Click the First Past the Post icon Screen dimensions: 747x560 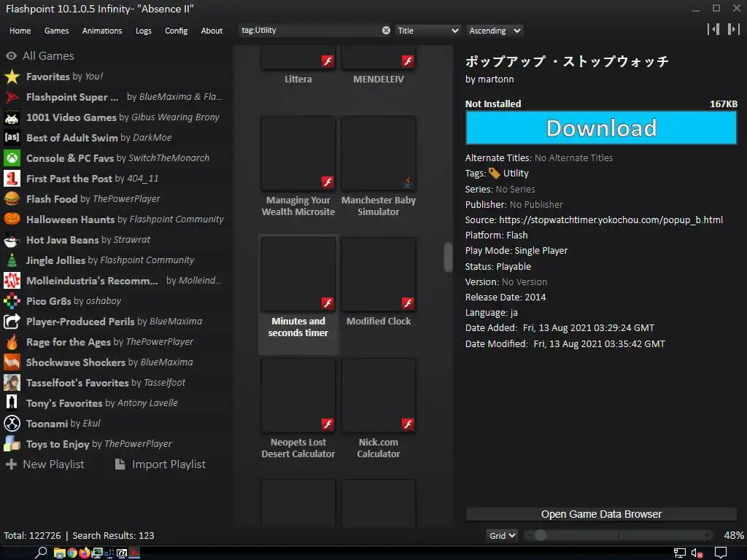pos(12,179)
